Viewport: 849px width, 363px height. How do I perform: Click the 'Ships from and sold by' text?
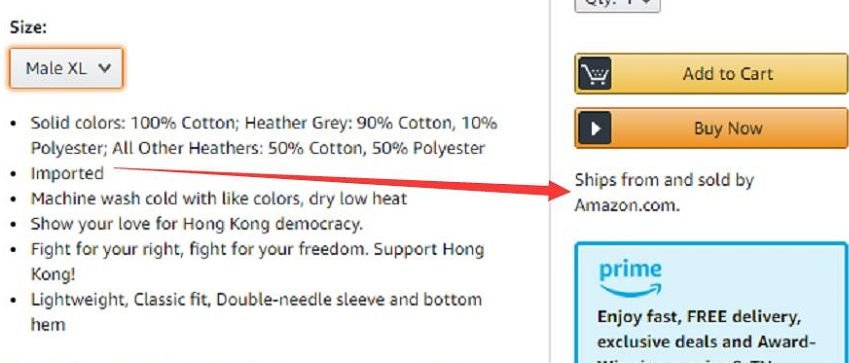[x=664, y=180]
